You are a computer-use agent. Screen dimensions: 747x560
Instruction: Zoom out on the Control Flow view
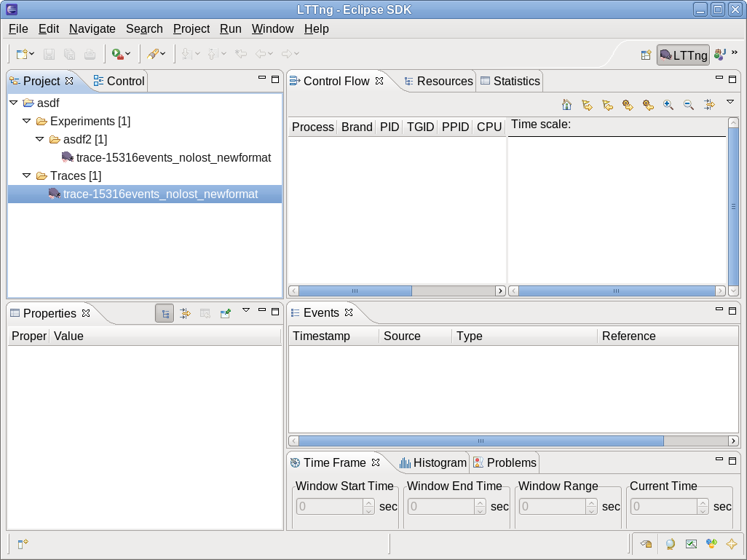[x=689, y=104]
